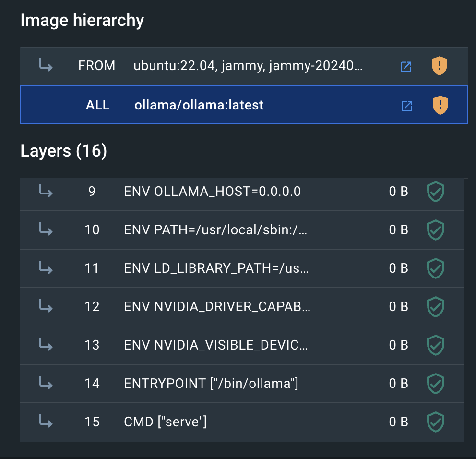Click green shield for layer 10 ENV PATH
This screenshot has width=476, height=459.
[x=436, y=230]
